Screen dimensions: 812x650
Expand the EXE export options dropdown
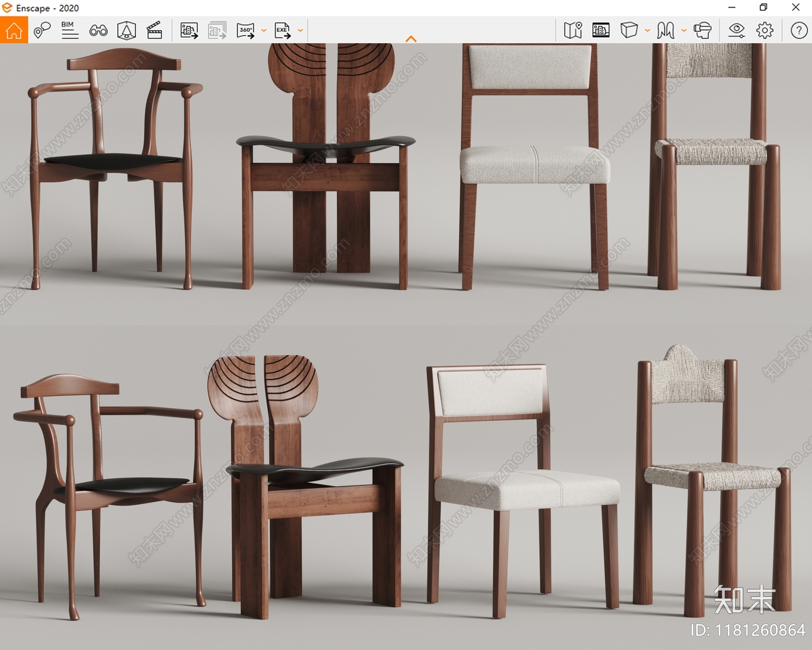pos(300,30)
